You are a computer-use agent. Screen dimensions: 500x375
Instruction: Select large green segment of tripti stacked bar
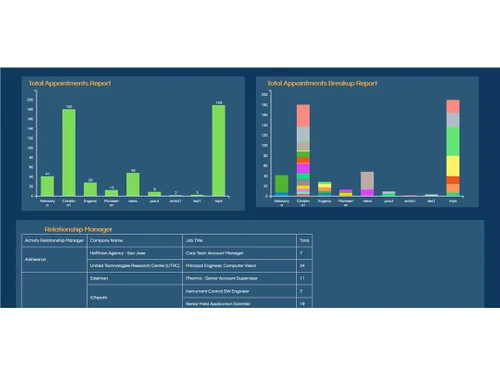[x=453, y=142]
